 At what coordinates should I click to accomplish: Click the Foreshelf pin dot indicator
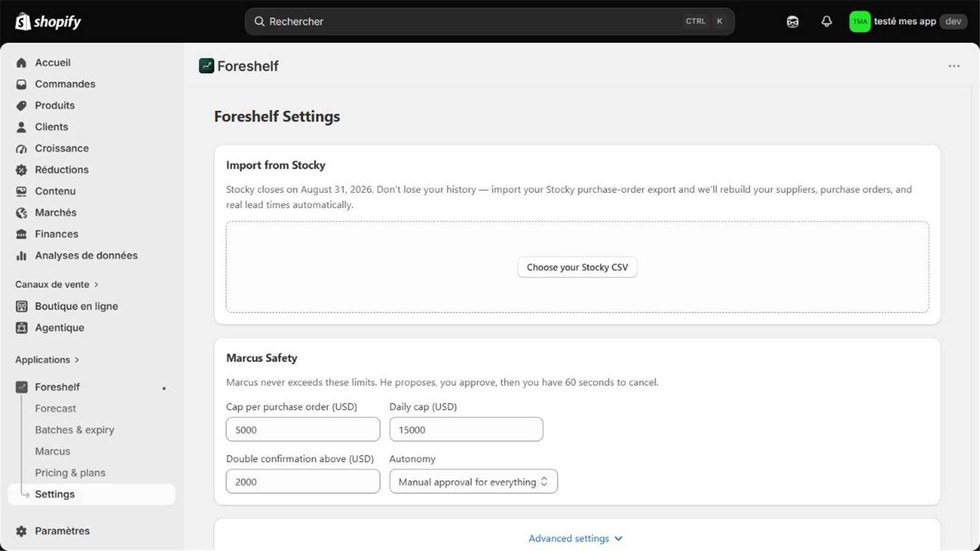164,388
